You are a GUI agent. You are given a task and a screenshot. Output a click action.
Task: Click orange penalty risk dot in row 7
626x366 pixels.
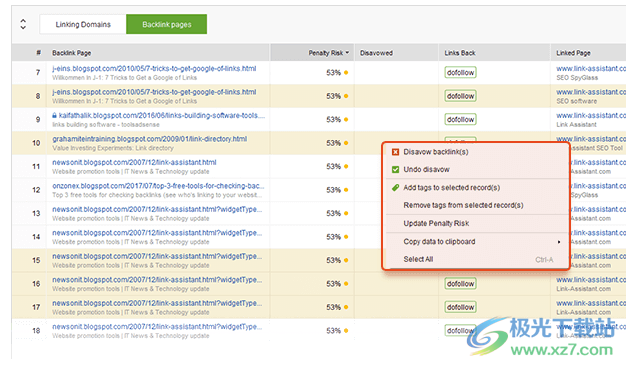pos(346,73)
